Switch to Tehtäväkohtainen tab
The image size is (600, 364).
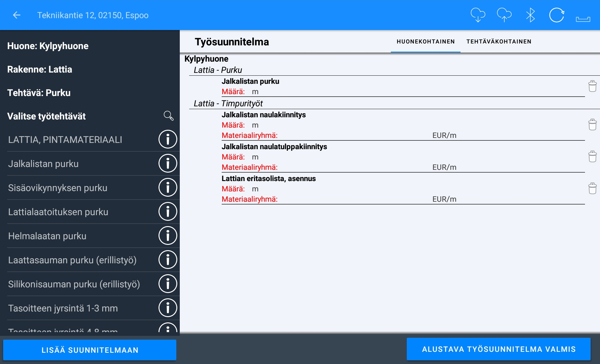point(499,42)
